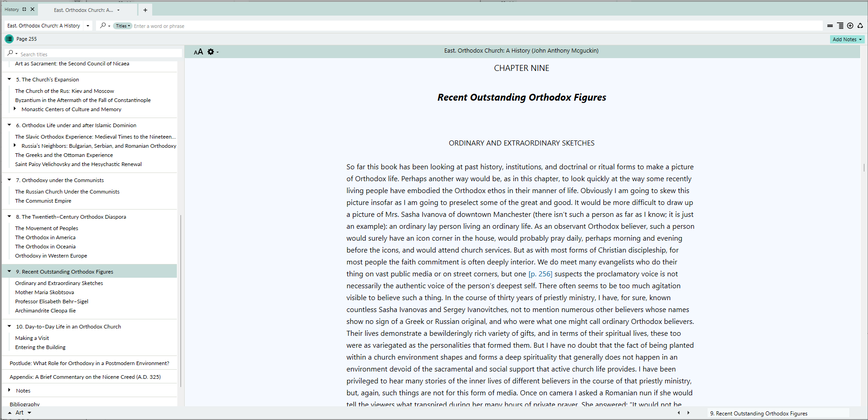This screenshot has height=420, width=868.
Task: Collapse chapter 9 Recent Outstanding Orthodox Figures
Action: pyautogui.click(x=9, y=271)
